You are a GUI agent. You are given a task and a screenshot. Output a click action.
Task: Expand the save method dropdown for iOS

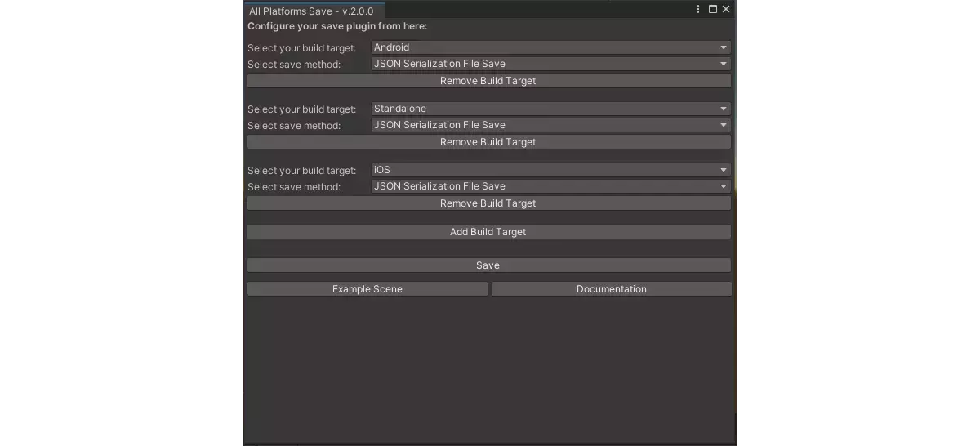tap(550, 186)
